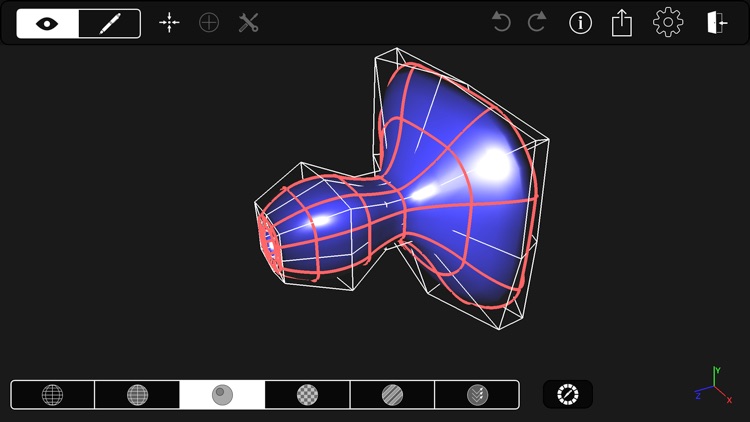The height and width of the screenshot is (422, 750).
Task: Switch to view mode with eye icon
Action: pyautogui.click(x=47, y=23)
